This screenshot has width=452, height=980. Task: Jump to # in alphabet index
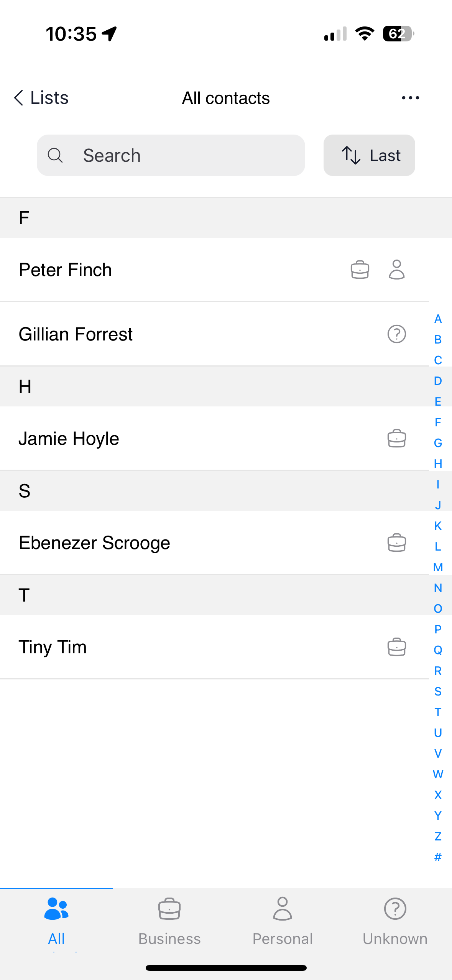438,857
